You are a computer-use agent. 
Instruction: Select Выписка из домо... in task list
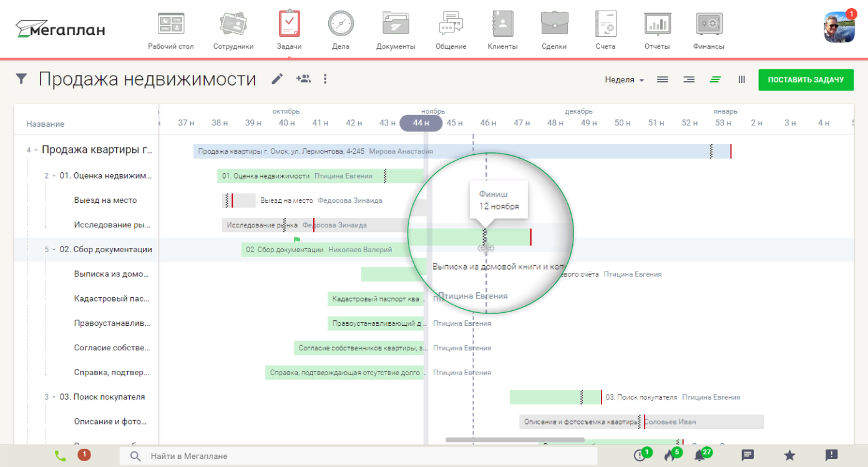pos(112,274)
